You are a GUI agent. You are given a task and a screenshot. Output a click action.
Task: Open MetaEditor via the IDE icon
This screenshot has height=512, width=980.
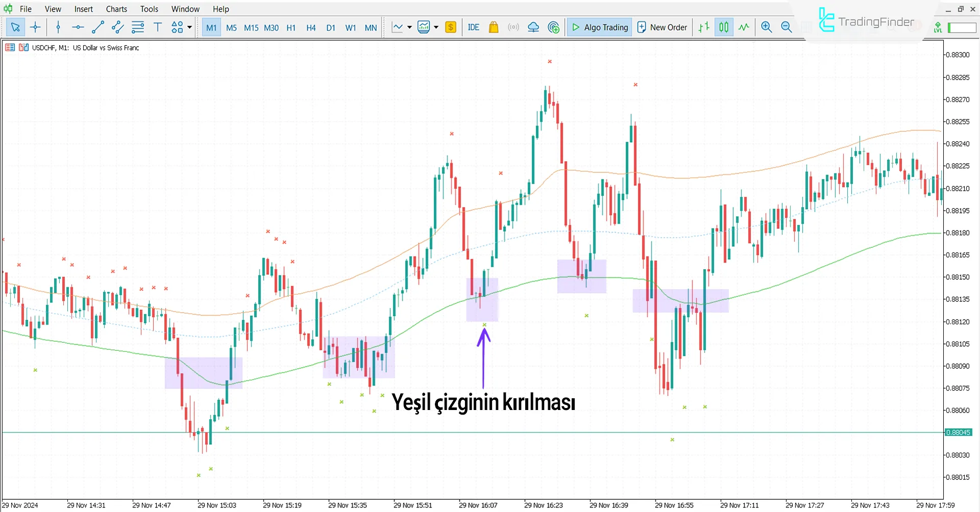click(473, 27)
